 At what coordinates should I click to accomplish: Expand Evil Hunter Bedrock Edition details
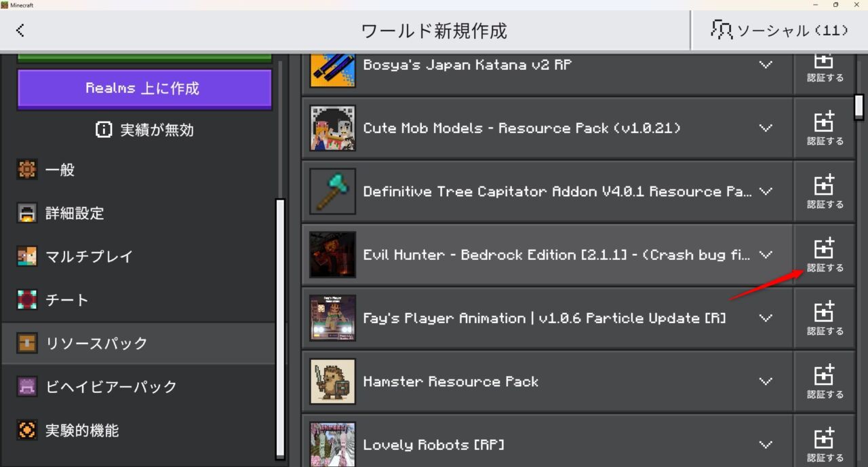766,255
